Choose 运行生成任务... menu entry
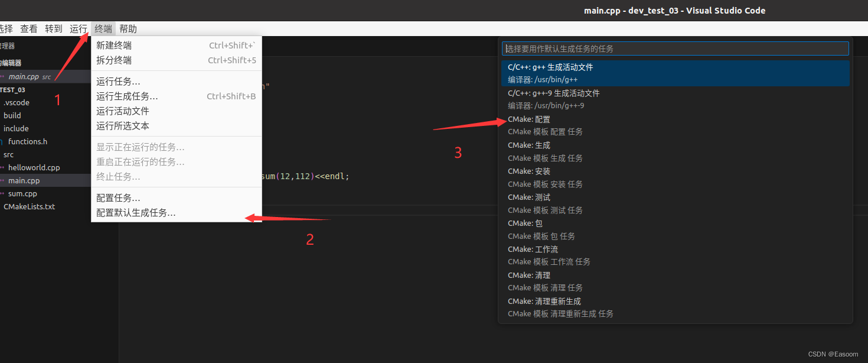This screenshot has height=363, width=868. (x=177, y=96)
